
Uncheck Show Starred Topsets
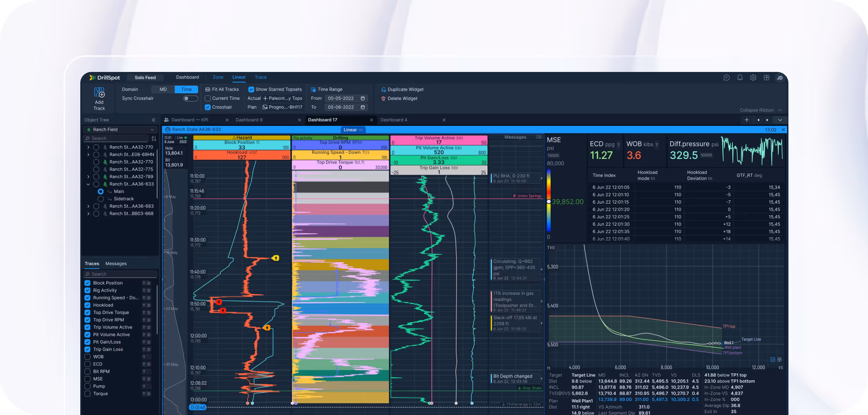pos(251,90)
